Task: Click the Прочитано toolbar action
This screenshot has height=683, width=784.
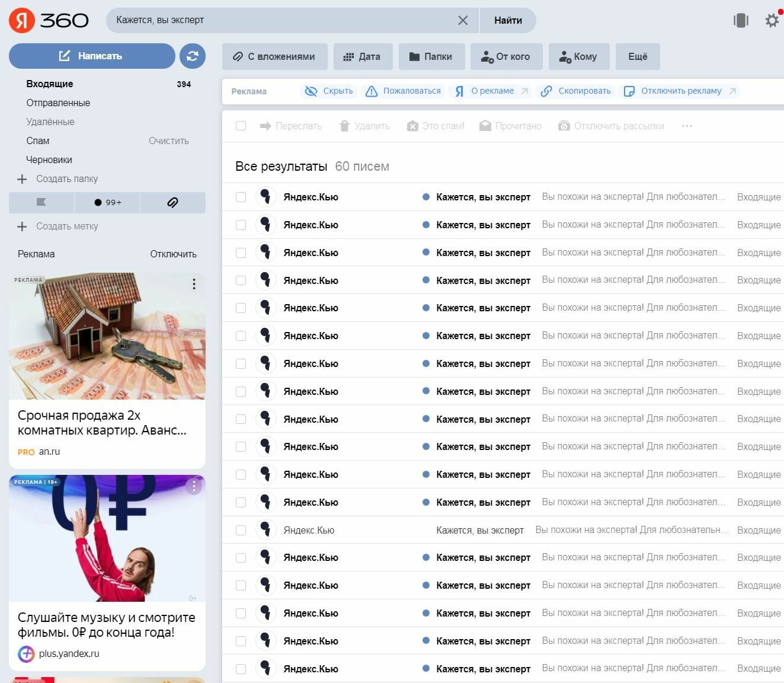Action: pos(510,126)
